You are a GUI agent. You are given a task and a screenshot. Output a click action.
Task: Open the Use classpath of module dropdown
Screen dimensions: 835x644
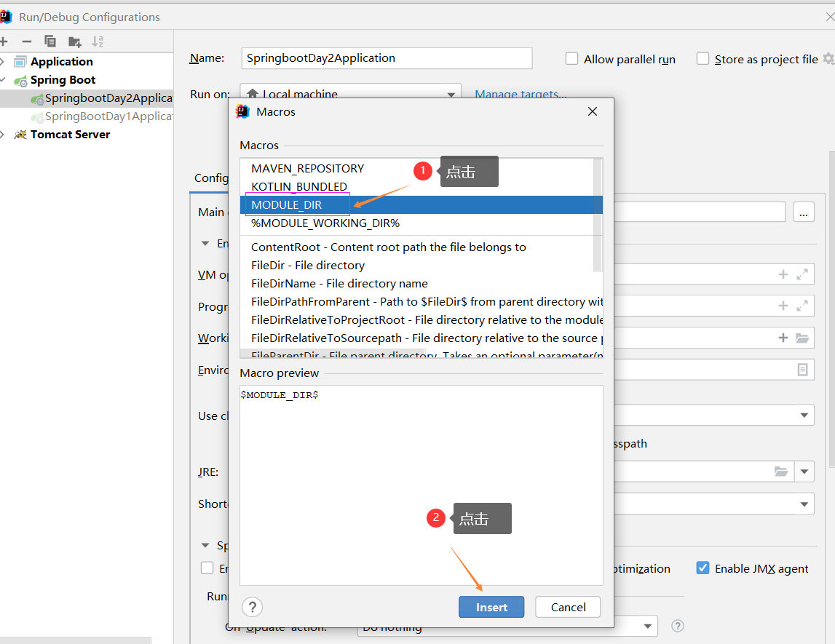pos(804,415)
